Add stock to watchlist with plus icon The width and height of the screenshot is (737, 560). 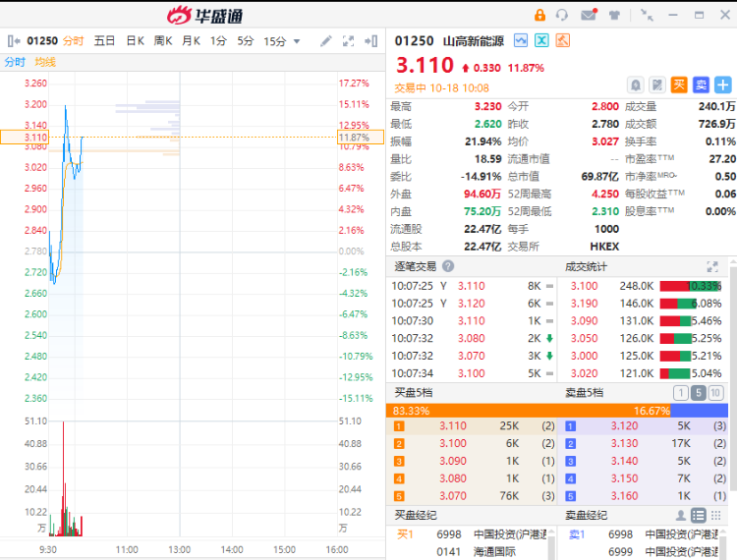723,85
